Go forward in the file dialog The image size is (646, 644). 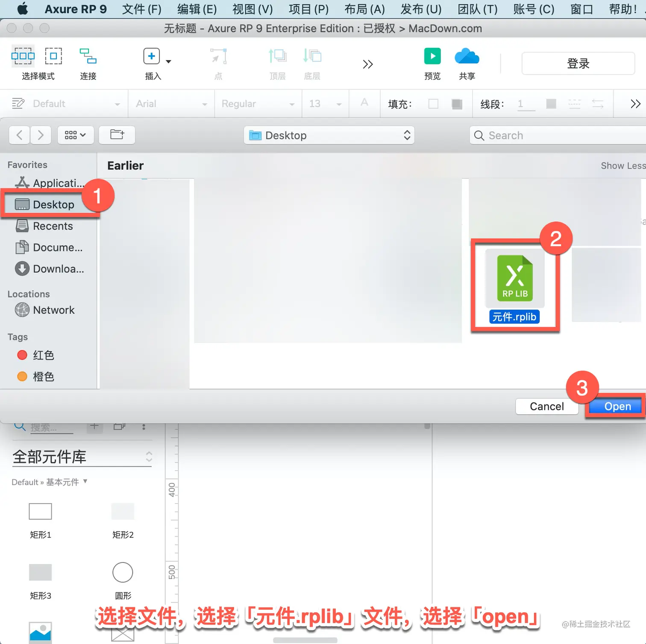pyautogui.click(x=41, y=135)
